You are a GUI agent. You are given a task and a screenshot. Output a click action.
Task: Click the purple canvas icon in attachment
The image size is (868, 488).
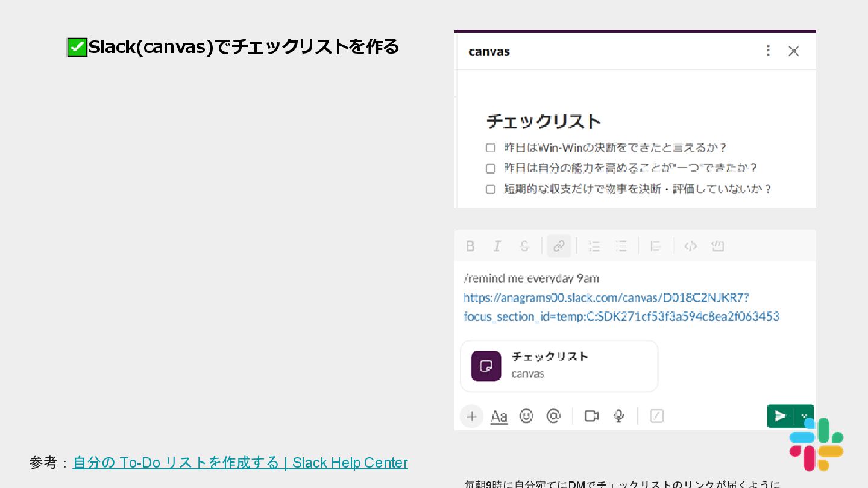point(486,366)
